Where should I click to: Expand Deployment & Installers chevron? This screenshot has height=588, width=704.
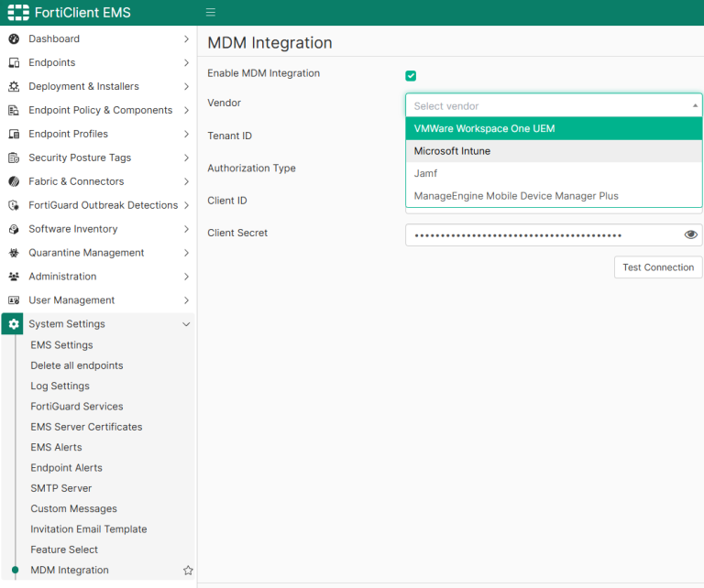click(x=186, y=87)
